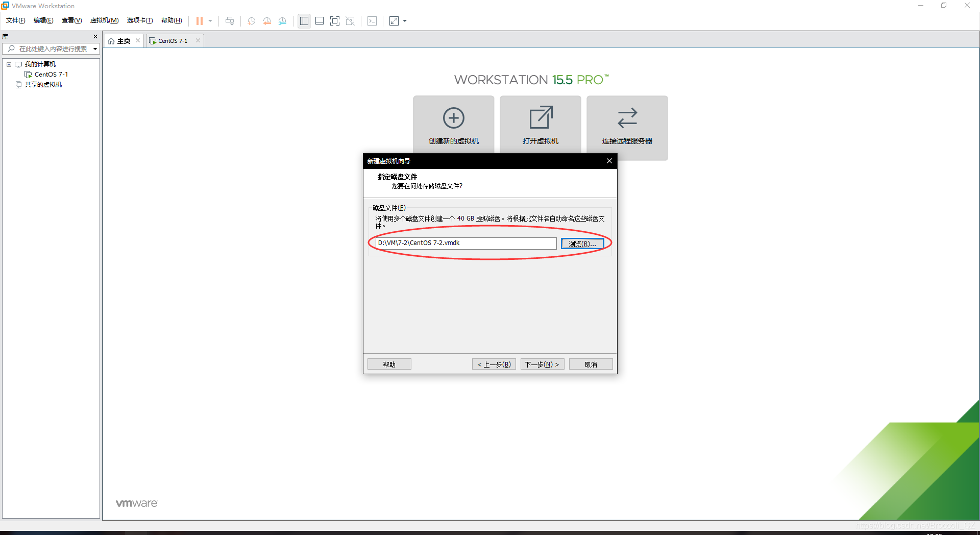Open the 选项卡(T) menu
This screenshot has width=980, height=535.
point(140,20)
